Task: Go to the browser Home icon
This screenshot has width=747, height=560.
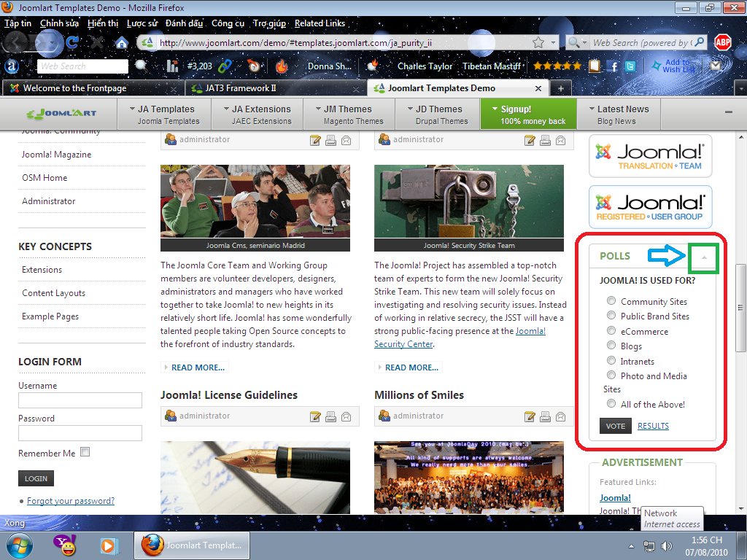Action: point(122,43)
